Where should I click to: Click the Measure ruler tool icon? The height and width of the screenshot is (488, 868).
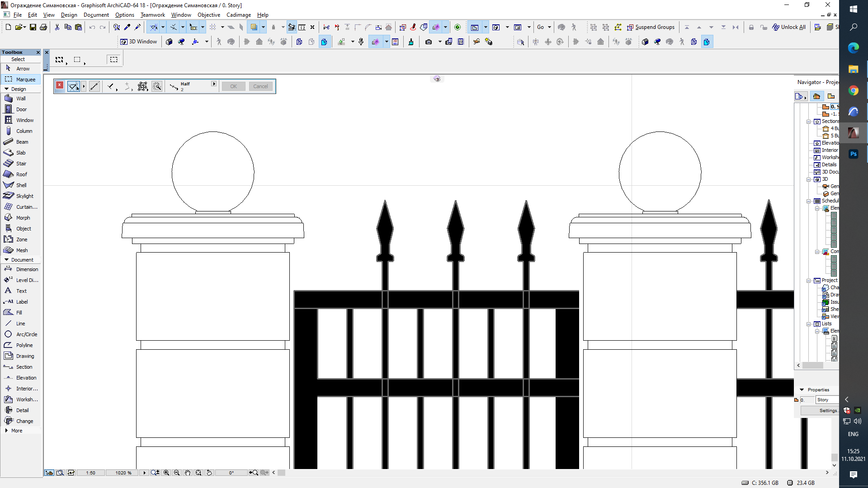point(302,27)
